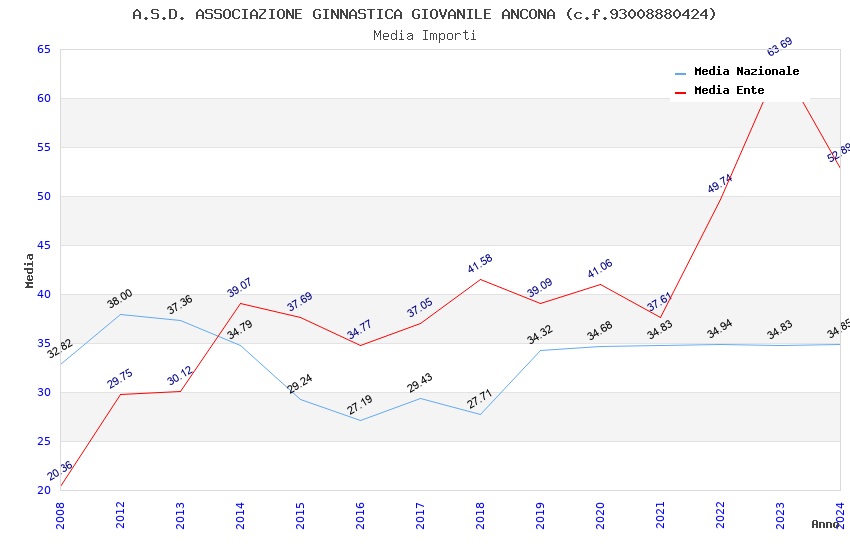This screenshot has width=850, height=550.
Task: Click data label 29.43
Action: coord(420,383)
